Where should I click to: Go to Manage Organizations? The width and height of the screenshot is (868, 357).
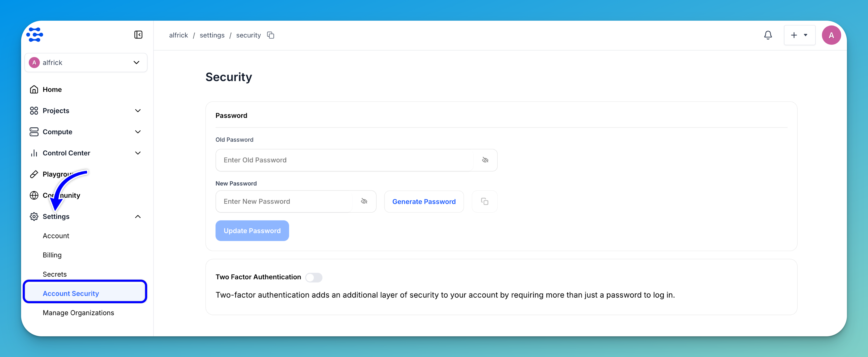[78, 313]
